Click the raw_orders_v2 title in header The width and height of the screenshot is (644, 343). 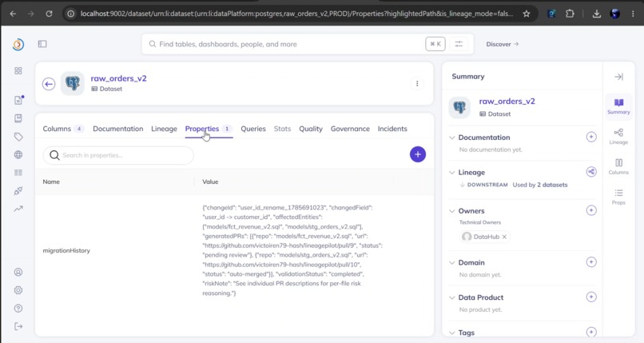click(118, 78)
